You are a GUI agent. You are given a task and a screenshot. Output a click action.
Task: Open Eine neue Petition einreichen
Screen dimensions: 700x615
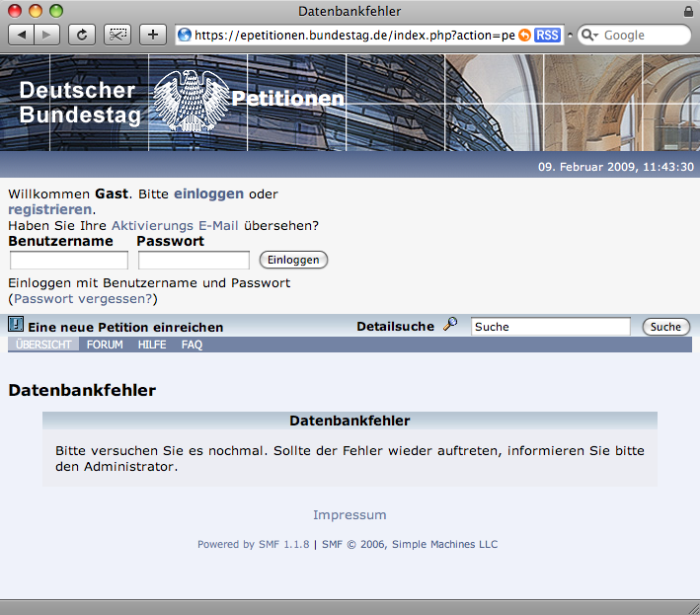pyautogui.click(x=125, y=327)
